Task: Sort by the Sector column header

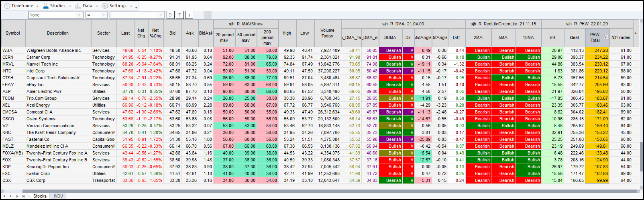Action: pos(104,33)
